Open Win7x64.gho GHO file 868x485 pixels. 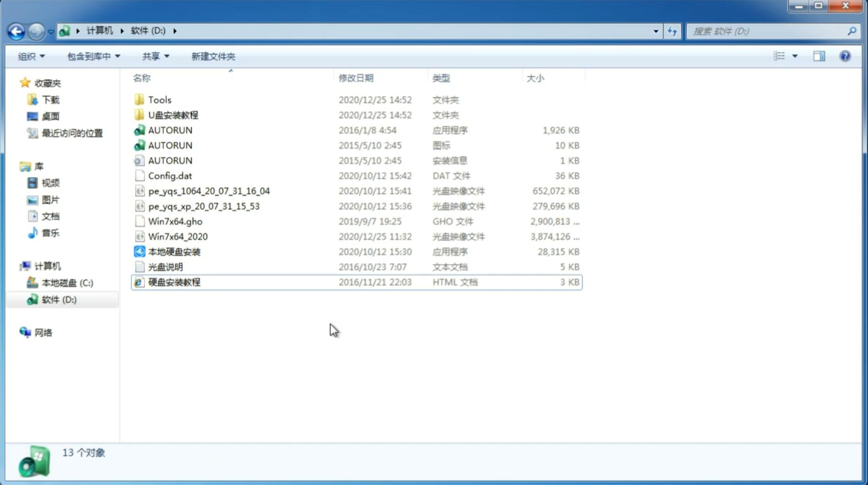tap(175, 221)
